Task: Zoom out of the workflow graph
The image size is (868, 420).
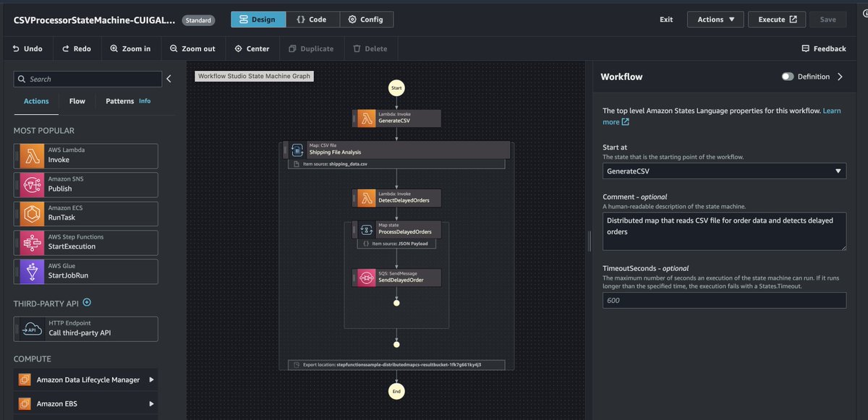Action: tap(192, 49)
